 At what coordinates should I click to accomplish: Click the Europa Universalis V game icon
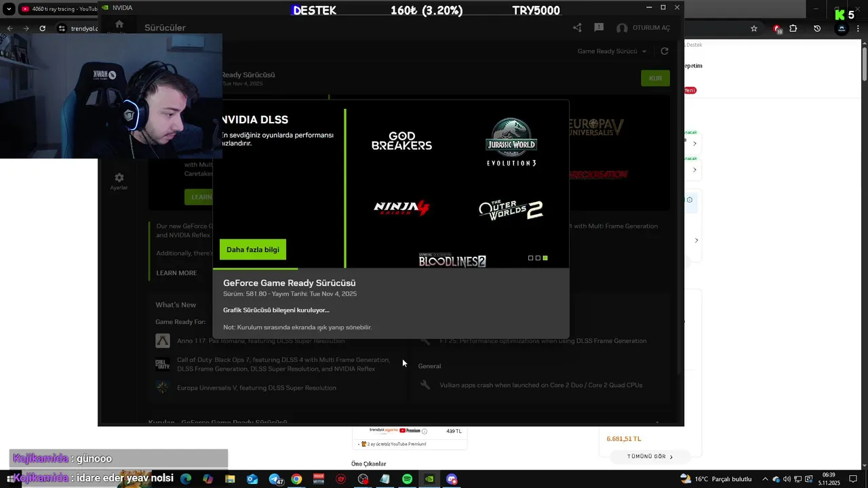click(163, 388)
